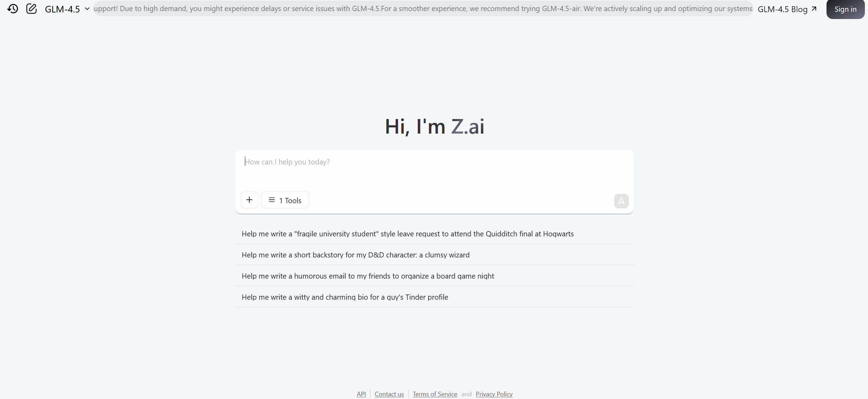Expand the GLM-4.5 model dropdown chevron
868x399 pixels.
(87, 9)
